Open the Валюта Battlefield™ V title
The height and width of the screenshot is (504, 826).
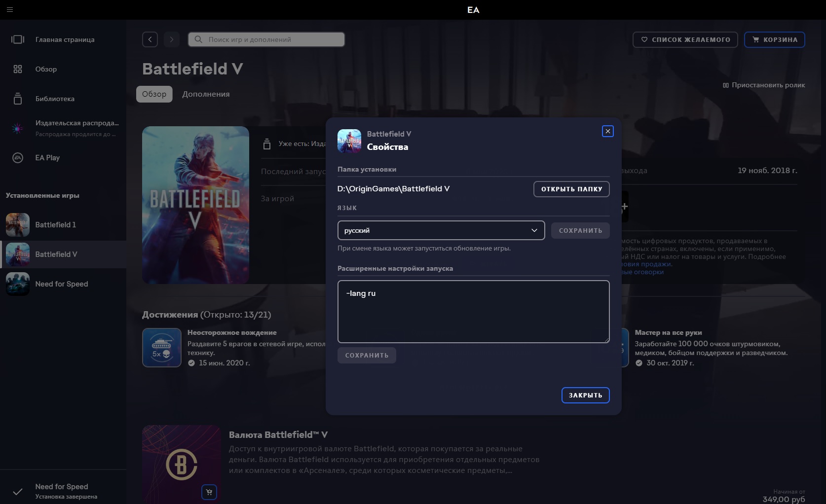pyautogui.click(x=278, y=435)
